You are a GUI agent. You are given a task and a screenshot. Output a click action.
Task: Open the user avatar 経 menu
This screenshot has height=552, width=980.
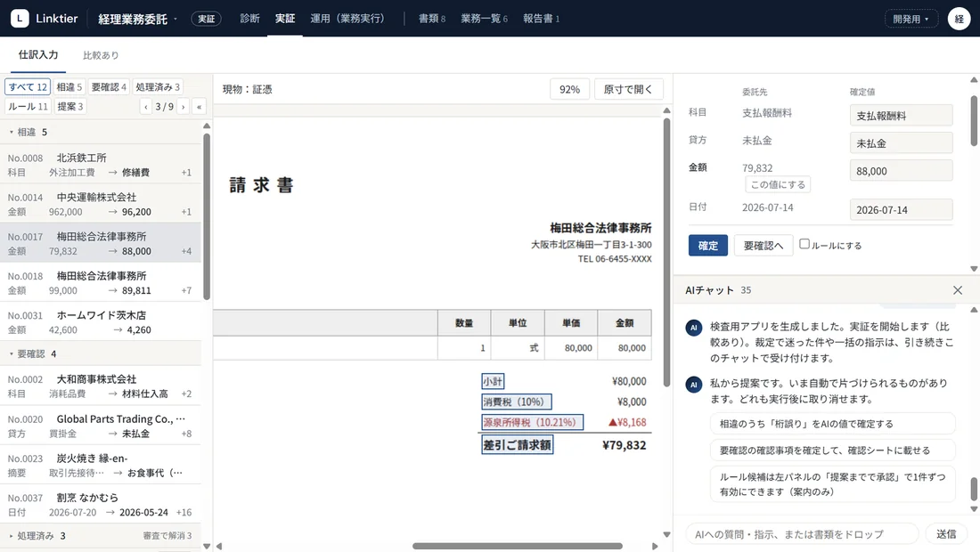pyautogui.click(x=959, y=19)
